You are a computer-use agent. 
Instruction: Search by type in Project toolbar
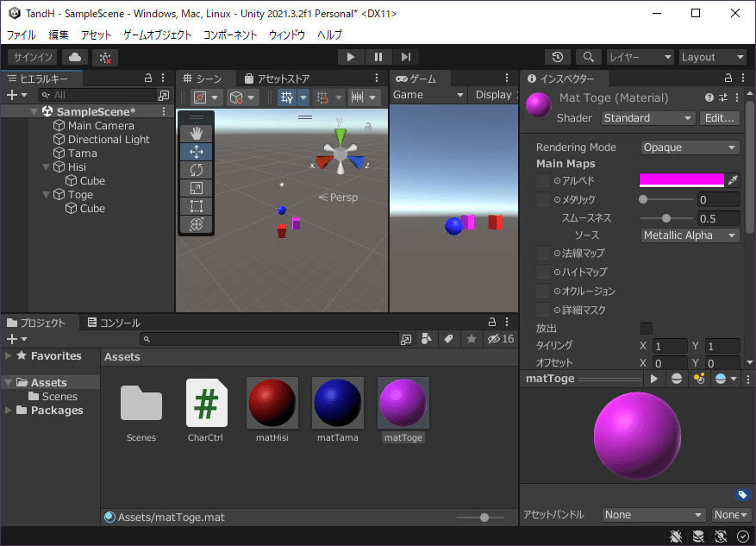coord(426,339)
